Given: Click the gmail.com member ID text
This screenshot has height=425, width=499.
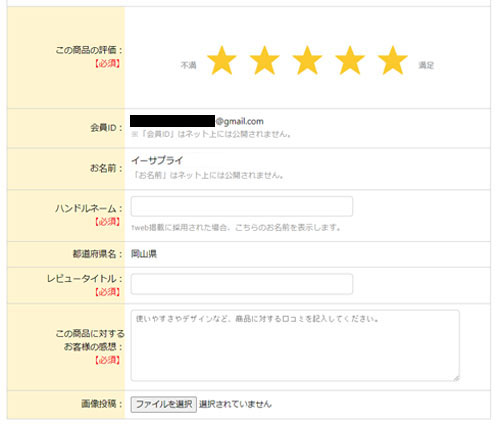Looking at the screenshot, I should pyautogui.click(x=239, y=121).
